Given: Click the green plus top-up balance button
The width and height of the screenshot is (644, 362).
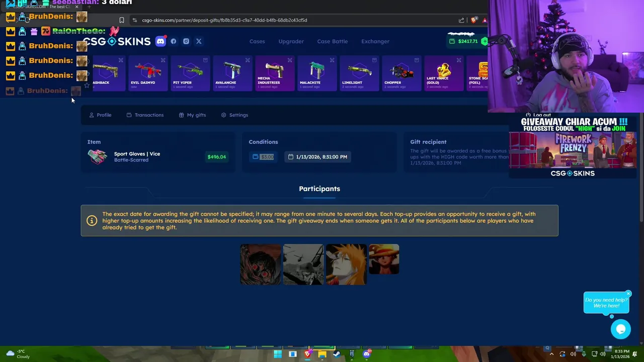Looking at the screenshot, I should (x=484, y=41).
